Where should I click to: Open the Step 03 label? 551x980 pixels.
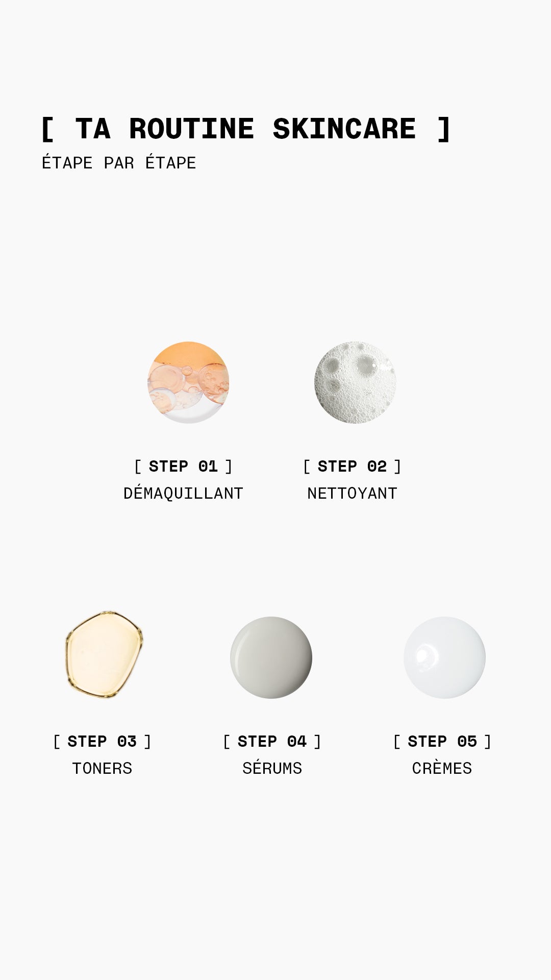click(102, 741)
